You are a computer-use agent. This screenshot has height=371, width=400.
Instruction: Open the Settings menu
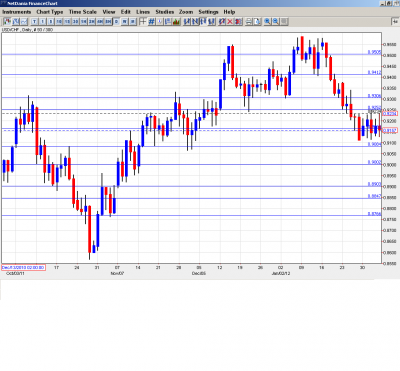point(208,12)
